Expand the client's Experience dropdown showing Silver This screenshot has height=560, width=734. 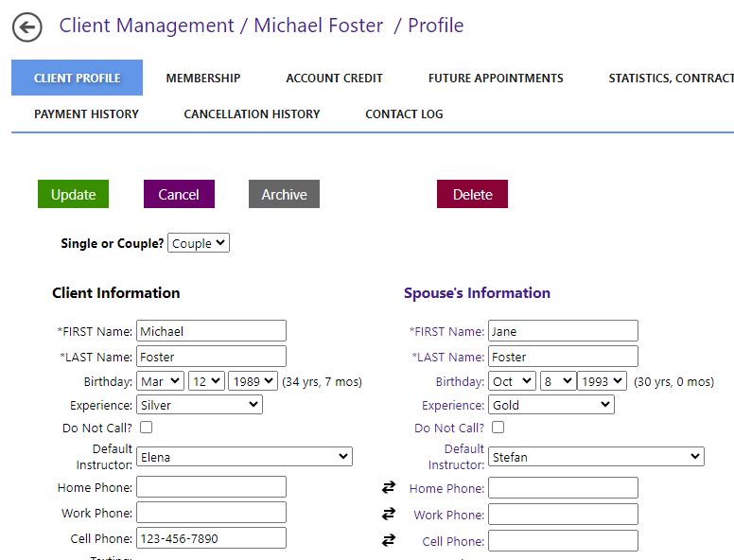coord(200,405)
